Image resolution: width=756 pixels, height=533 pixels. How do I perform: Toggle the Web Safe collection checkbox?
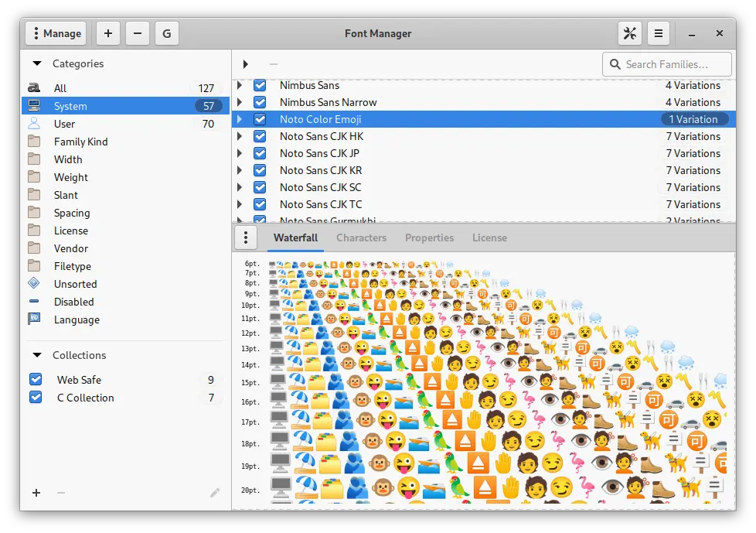(36, 380)
